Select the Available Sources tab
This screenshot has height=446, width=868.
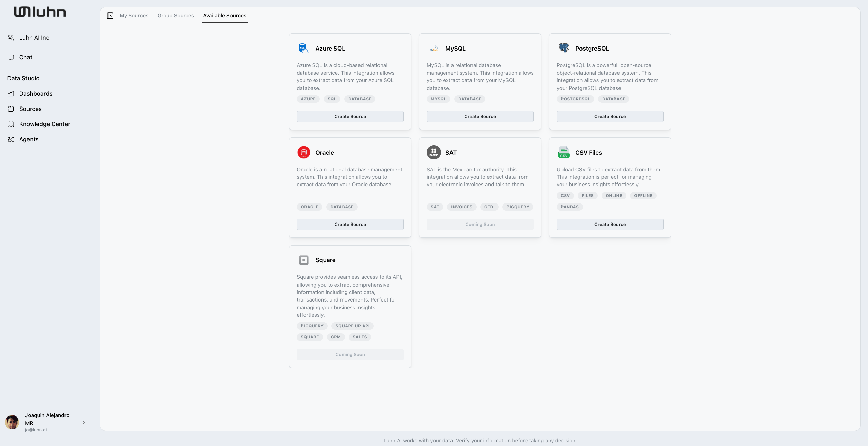pyautogui.click(x=225, y=16)
